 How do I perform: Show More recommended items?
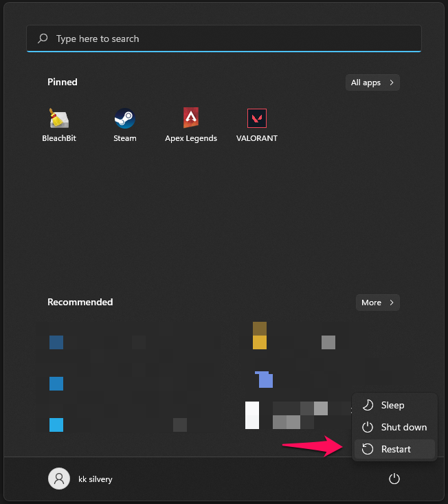378,303
